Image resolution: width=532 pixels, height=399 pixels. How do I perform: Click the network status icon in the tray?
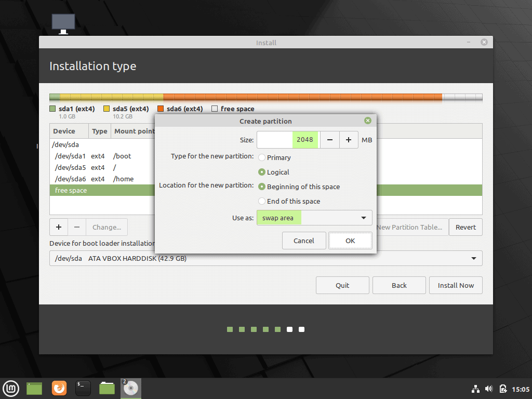pos(475,389)
